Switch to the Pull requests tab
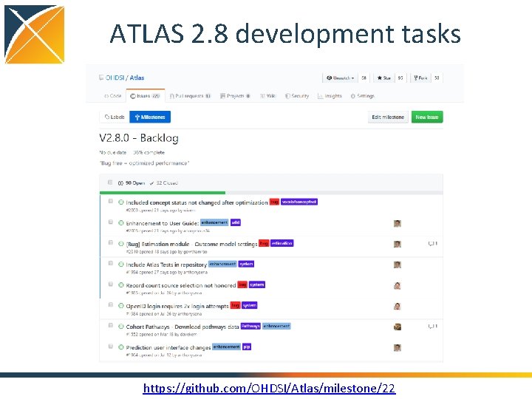The height and width of the screenshot is (399, 532). click(190, 96)
